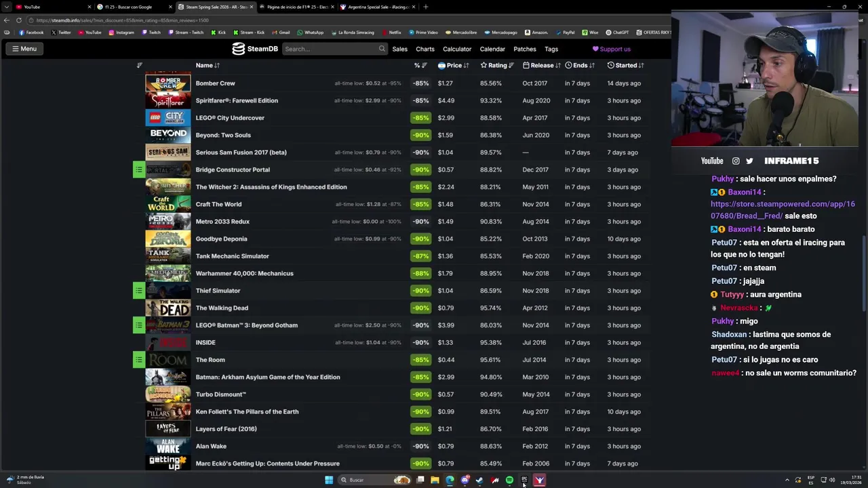Expand the system tray hidden icons chevron
The height and width of the screenshot is (488, 868).
pos(787,480)
